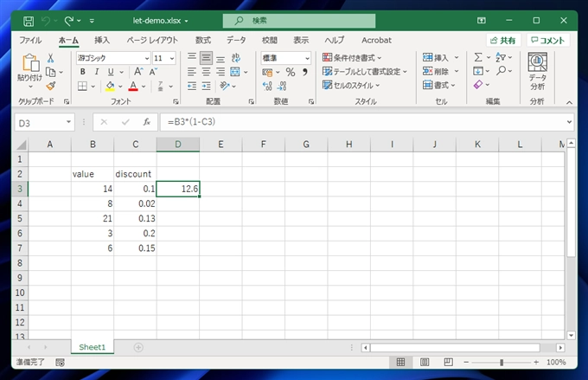This screenshot has height=380, width=588.
Task: Switch to Page Break Preview
Action: pyautogui.click(x=448, y=363)
